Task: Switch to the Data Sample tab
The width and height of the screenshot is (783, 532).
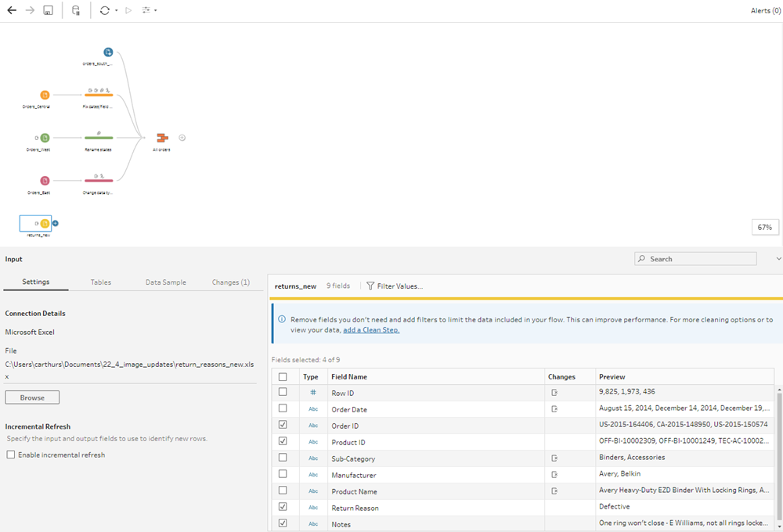Action: click(166, 282)
